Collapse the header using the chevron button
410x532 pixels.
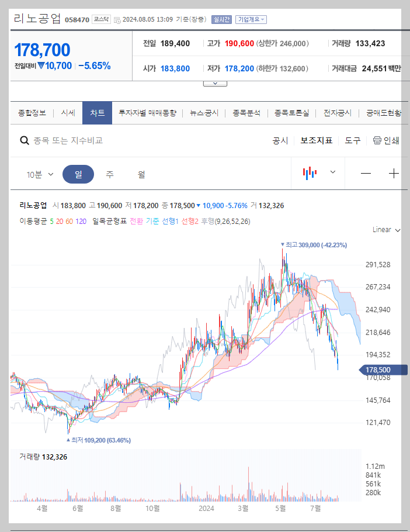pos(215,82)
